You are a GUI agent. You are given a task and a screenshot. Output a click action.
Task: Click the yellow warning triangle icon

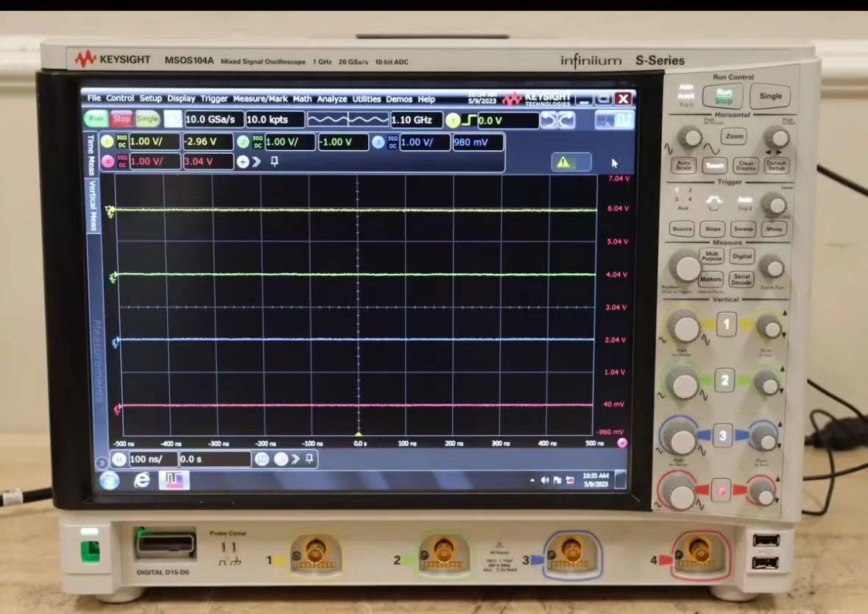coord(563,162)
